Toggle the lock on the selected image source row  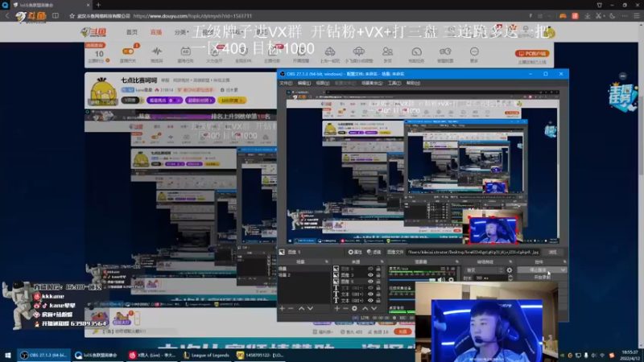378,282
